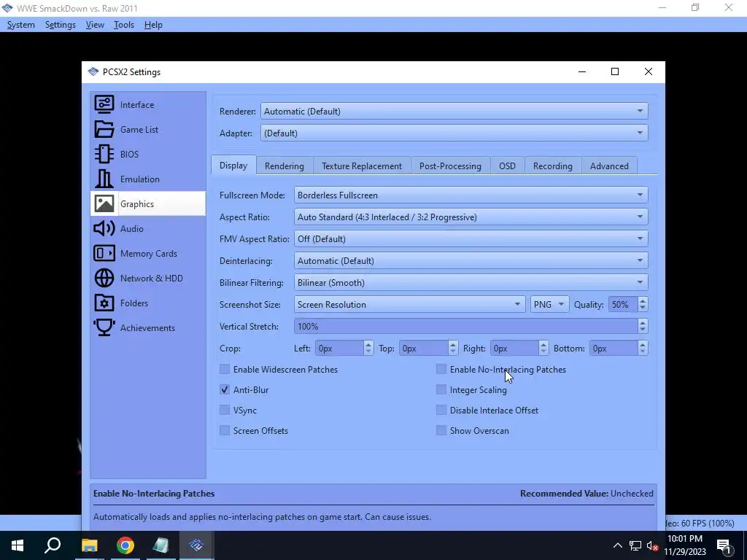The image size is (747, 560).
Task: Open the View menu
Action: 95,25
